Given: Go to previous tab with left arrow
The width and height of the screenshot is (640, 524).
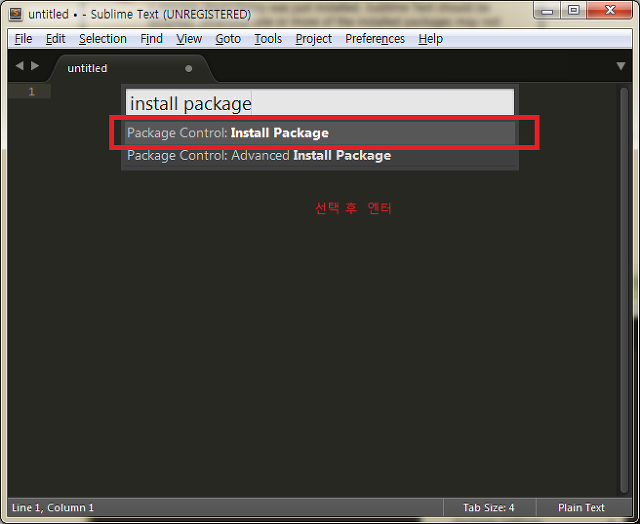Looking at the screenshot, I should (19, 66).
